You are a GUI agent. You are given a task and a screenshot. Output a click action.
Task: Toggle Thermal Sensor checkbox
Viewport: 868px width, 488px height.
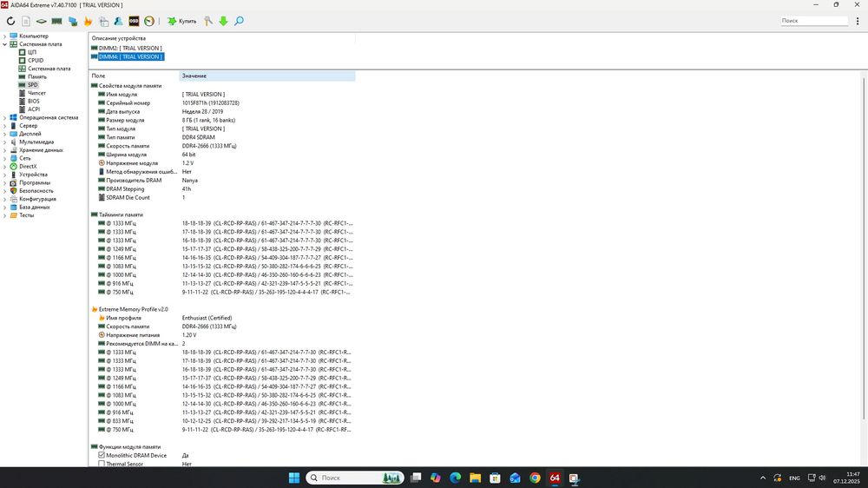pos(102,464)
